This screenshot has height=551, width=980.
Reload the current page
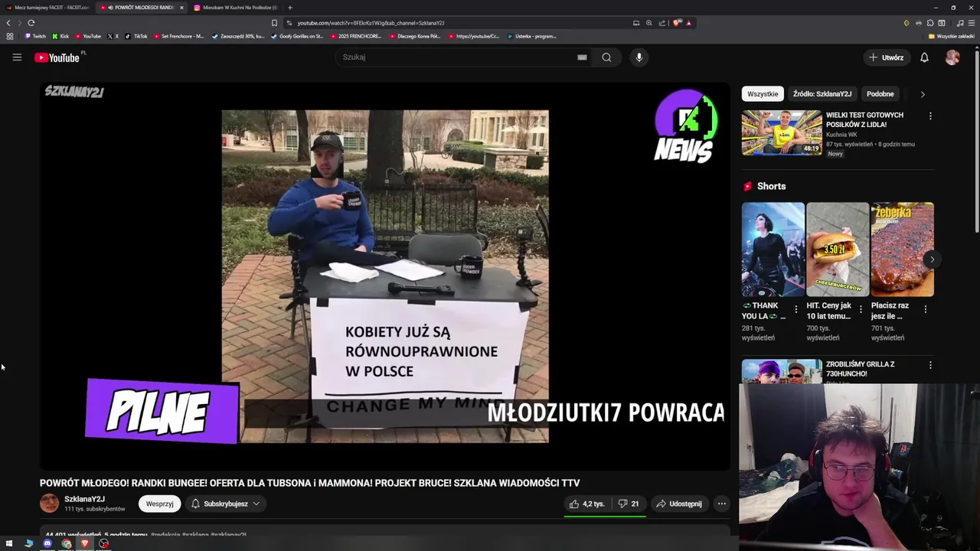coord(31,23)
